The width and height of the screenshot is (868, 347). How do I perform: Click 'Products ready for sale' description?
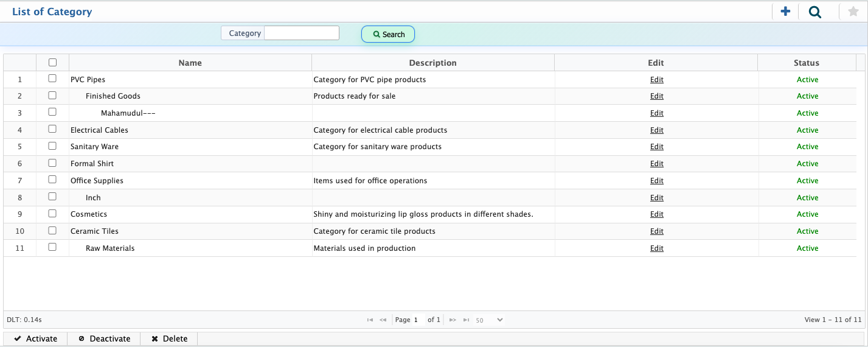[355, 96]
